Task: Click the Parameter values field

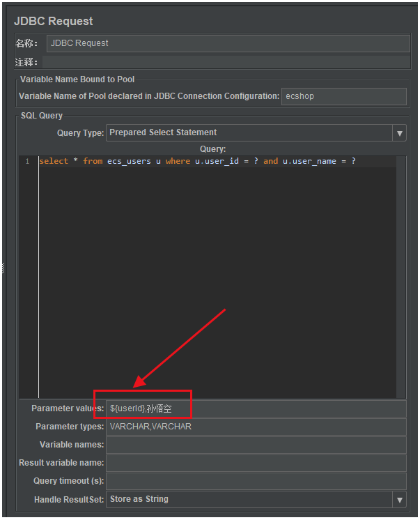Action: (256, 408)
